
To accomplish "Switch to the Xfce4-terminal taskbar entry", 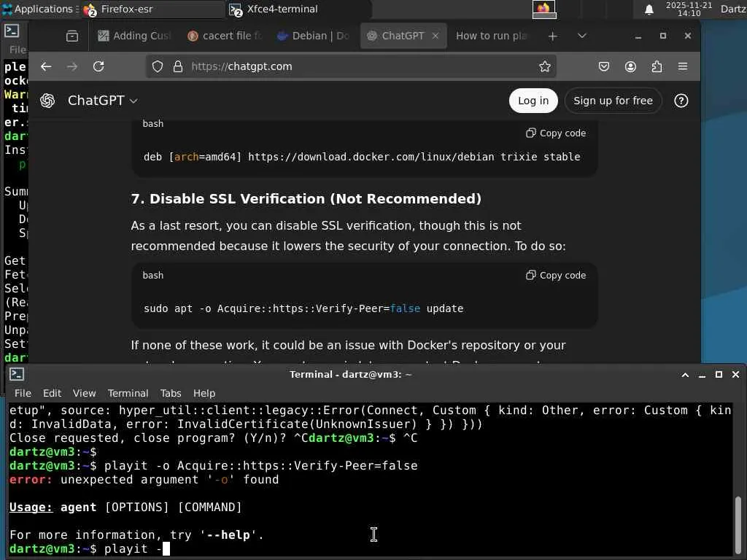I will coord(298,9).
